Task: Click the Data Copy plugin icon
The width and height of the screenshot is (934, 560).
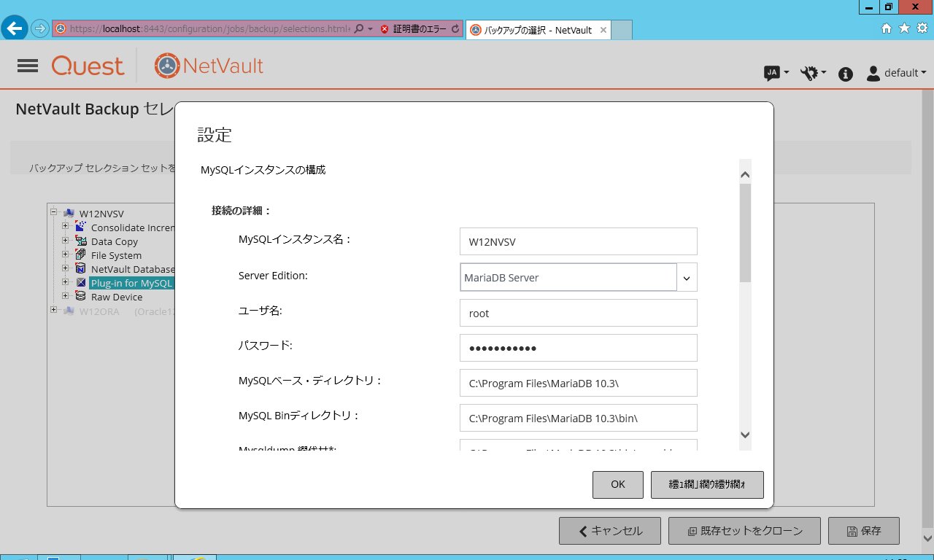Action: pos(81,241)
